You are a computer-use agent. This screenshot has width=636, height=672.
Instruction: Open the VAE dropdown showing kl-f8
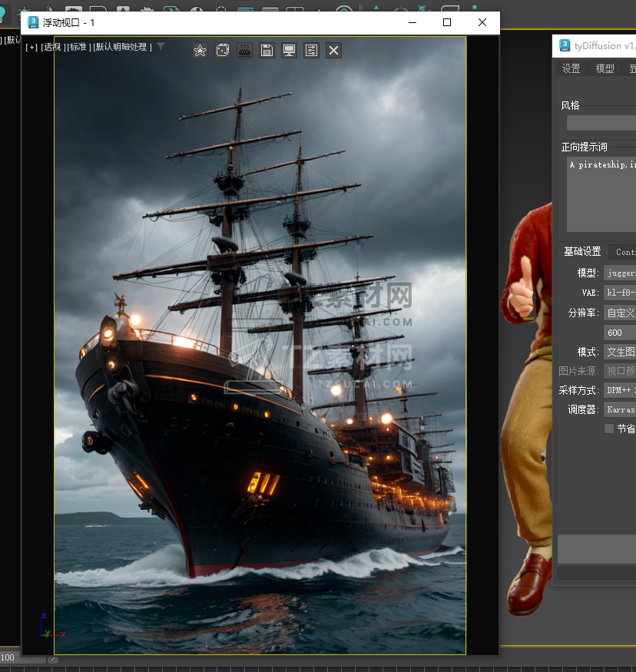620,293
